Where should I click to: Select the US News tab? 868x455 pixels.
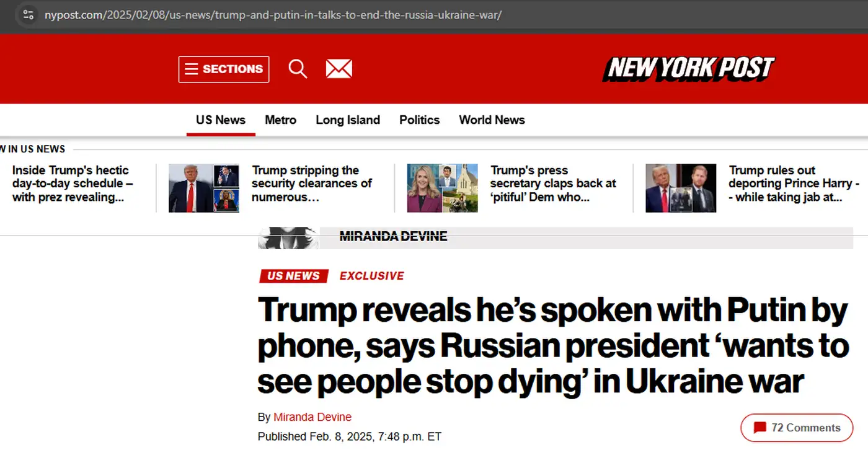221,120
